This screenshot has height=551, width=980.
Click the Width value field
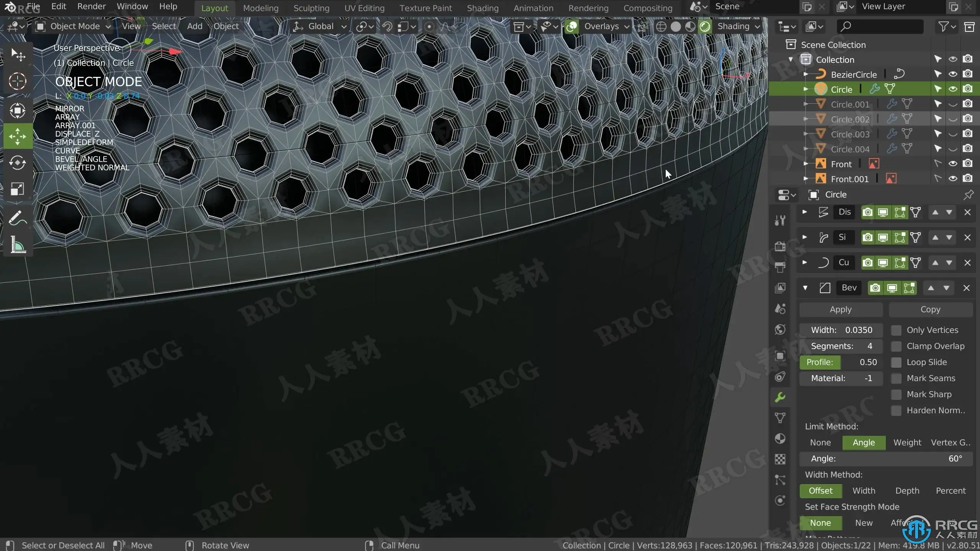pos(841,330)
